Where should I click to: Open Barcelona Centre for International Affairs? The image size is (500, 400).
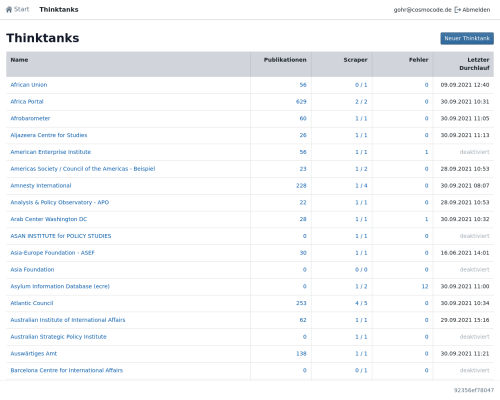(x=67, y=370)
